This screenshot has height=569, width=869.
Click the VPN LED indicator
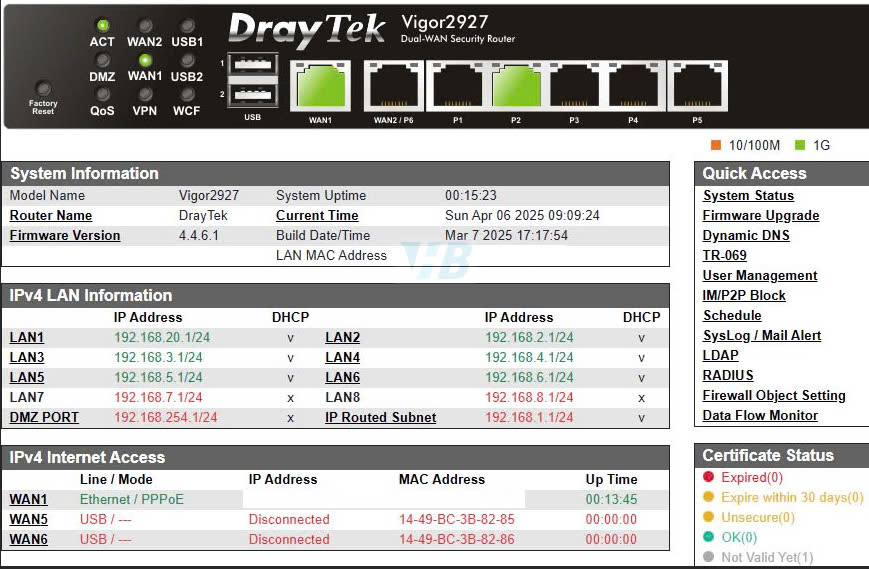pyautogui.click(x=145, y=94)
